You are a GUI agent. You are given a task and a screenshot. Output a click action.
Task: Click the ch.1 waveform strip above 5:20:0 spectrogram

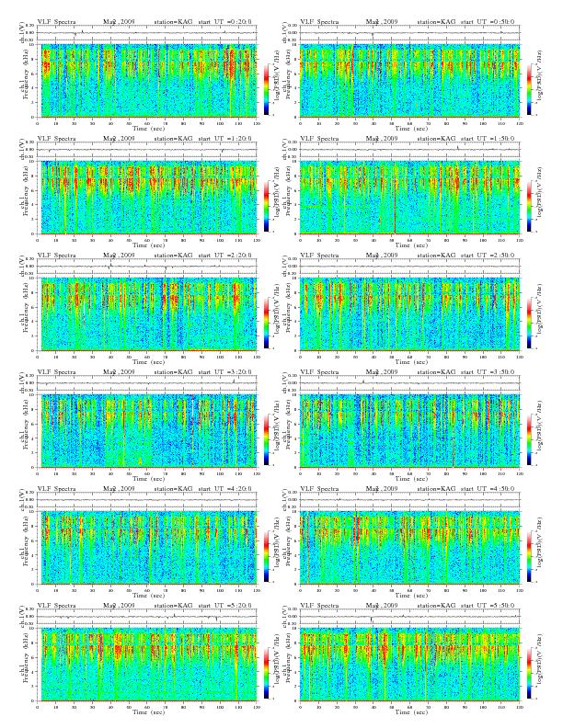tap(147, 617)
